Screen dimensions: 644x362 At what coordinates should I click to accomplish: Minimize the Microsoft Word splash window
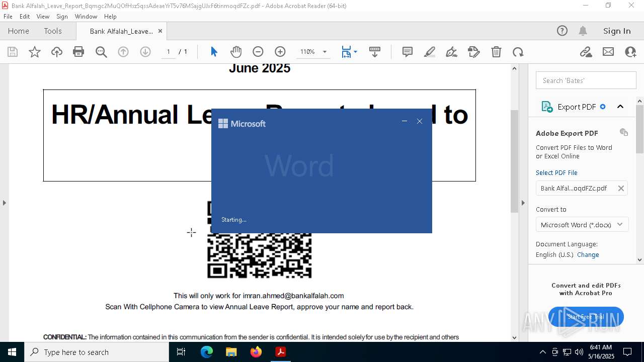(405, 121)
